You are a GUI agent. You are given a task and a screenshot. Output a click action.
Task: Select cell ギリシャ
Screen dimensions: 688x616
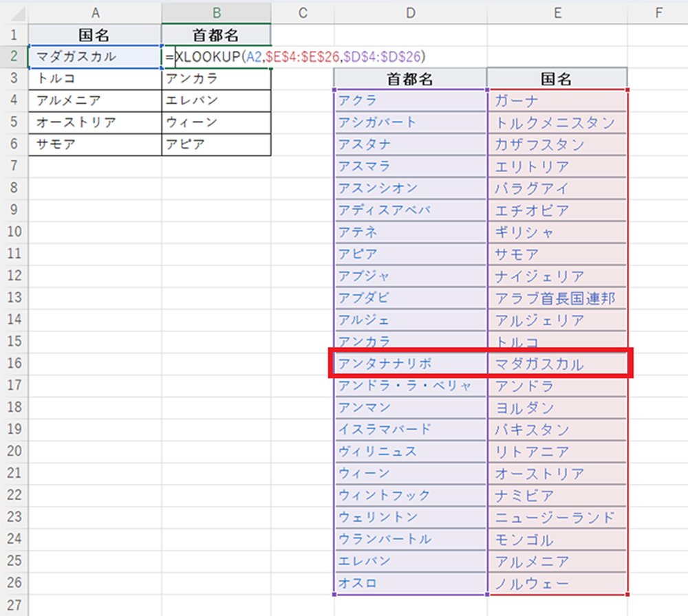(x=557, y=232)
